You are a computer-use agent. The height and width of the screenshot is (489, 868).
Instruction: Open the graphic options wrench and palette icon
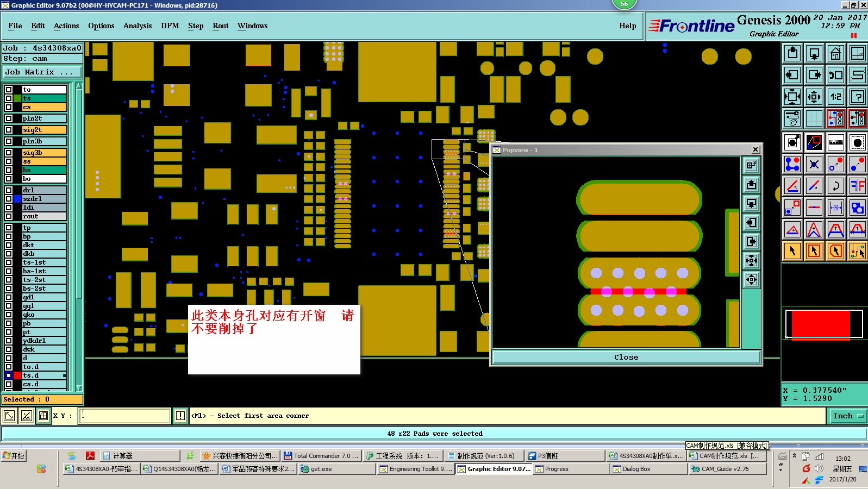point(792,118)
